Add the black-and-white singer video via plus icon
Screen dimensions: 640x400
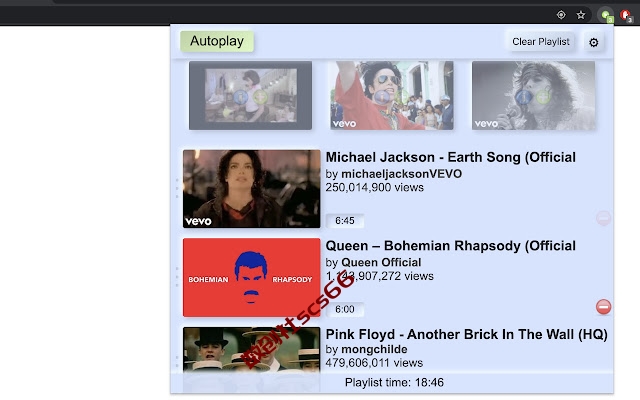coord(543,97)
